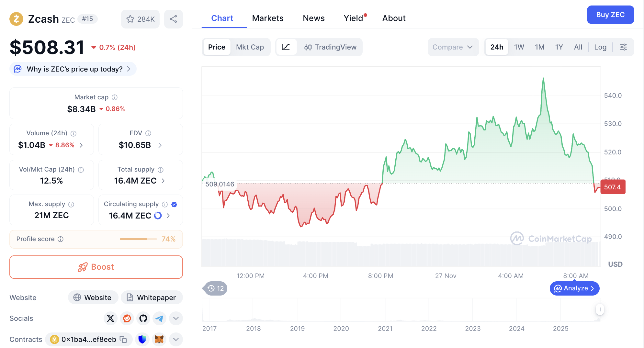The width and height of the screenshot is (644, 348).
Task: Switch to the Markets tab
Action: tap(267, 18)
